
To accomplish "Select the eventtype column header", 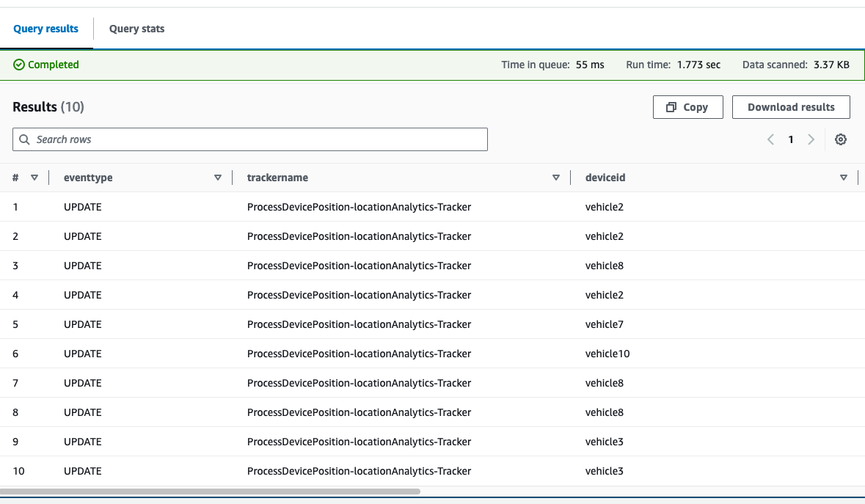I will 87,178.
